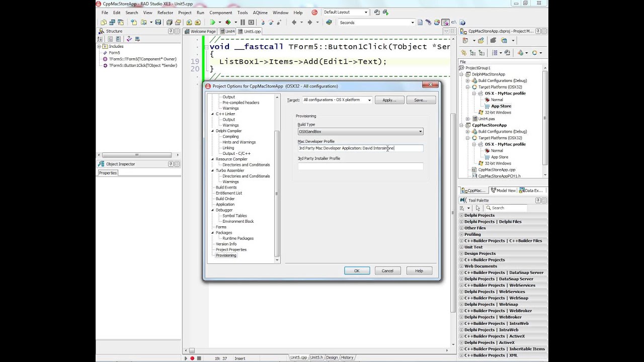644x362 pixels.
Task: Click the Mac Developer Profile text field
Action: 360,148
